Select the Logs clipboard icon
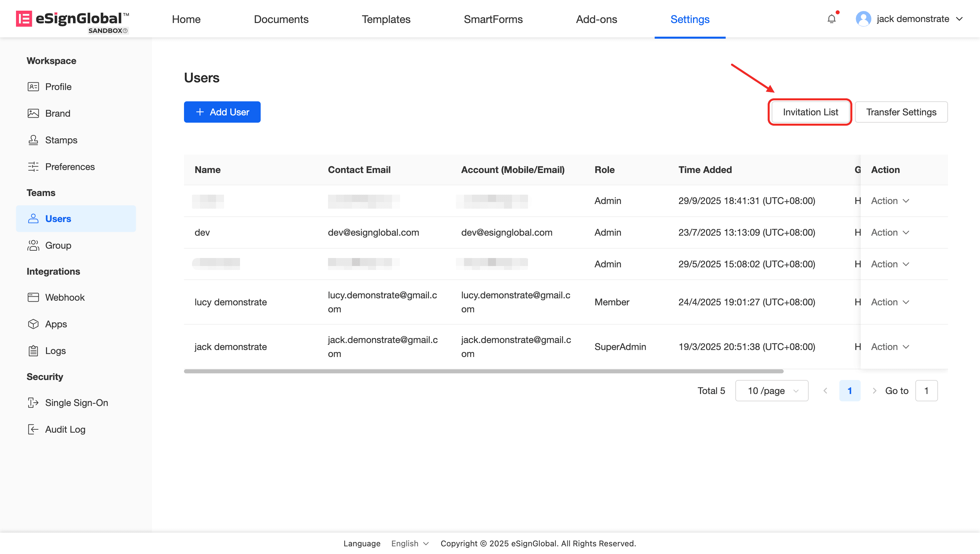The width and height of the screenshot is (980, 554). 33,350
